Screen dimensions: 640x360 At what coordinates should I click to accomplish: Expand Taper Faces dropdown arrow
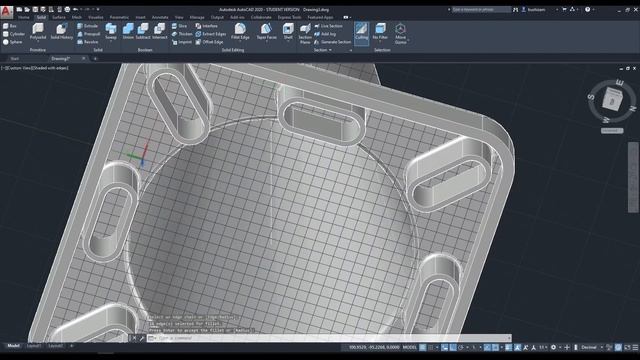tap(266, 41)
